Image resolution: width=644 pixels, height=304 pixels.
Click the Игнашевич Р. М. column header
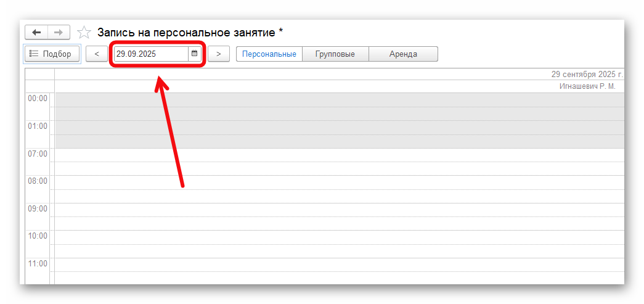pyautogui.click(x=587, y=86)
